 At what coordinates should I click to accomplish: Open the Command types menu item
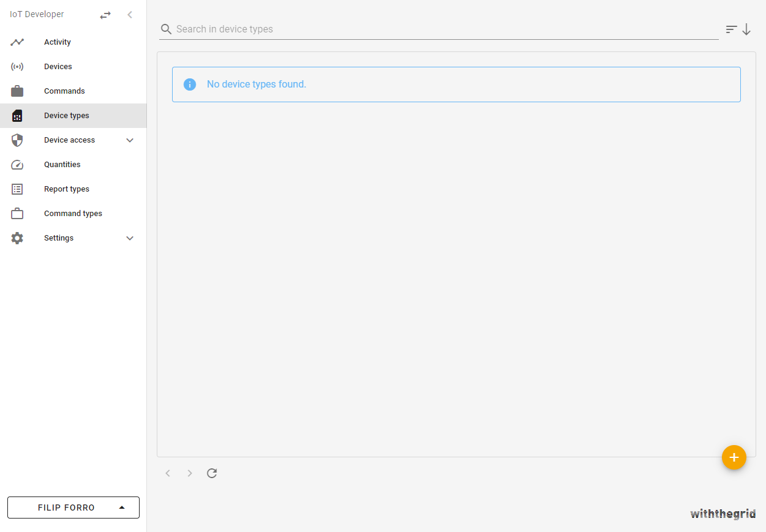pos(73,214)
